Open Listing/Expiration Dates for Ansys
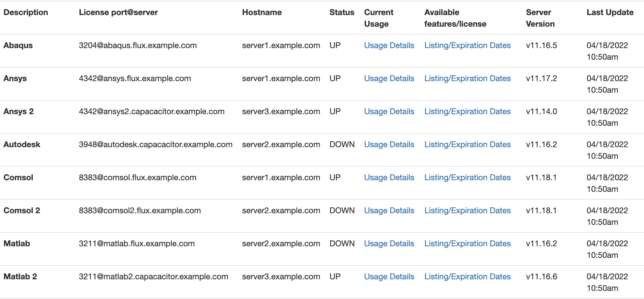Image resolution: width=644 pixels, height=299 pixels. coord(467,79)
